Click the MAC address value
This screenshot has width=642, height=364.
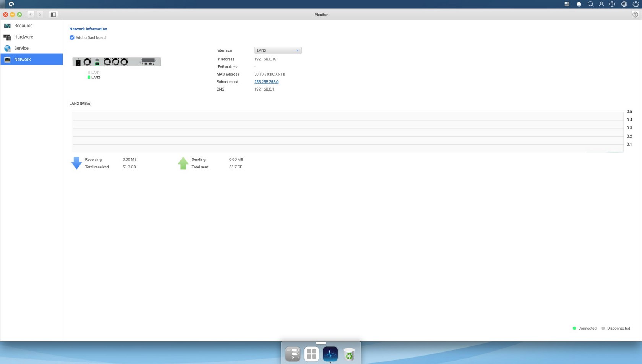(x=270, y=74)
